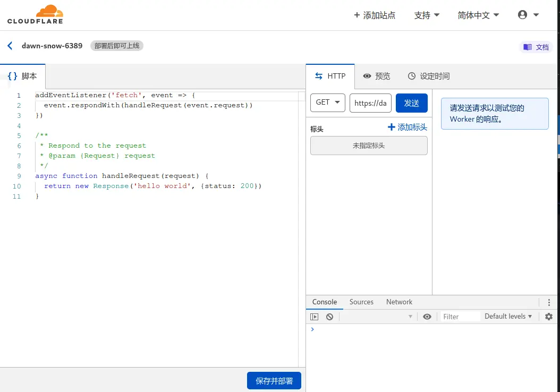Open DevTools three-dot menu
This screenshot has height=392, width=560.
(x=549, y=302)
